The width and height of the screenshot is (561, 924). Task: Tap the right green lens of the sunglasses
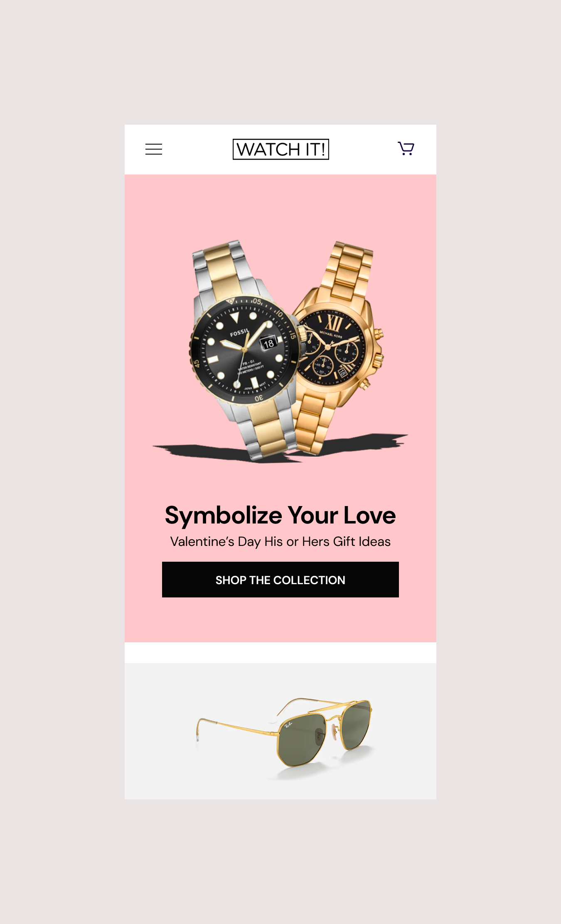[x=356, y=724]
